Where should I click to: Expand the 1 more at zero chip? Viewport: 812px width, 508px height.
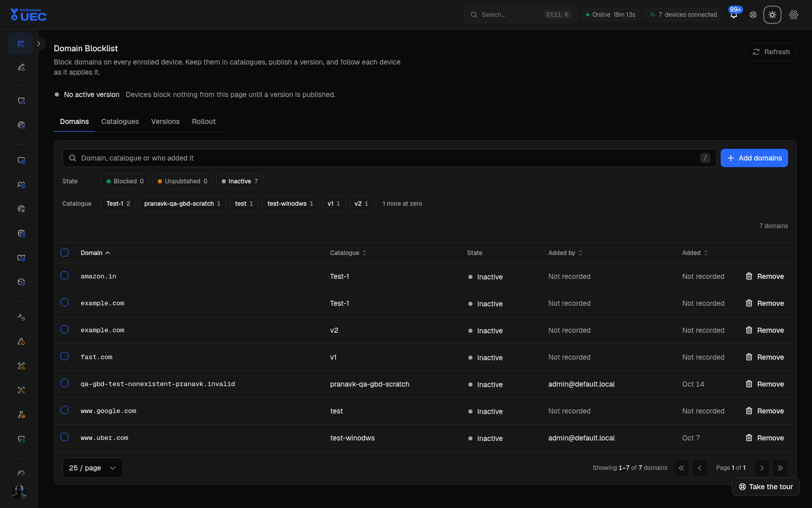[x=402, y=204]
